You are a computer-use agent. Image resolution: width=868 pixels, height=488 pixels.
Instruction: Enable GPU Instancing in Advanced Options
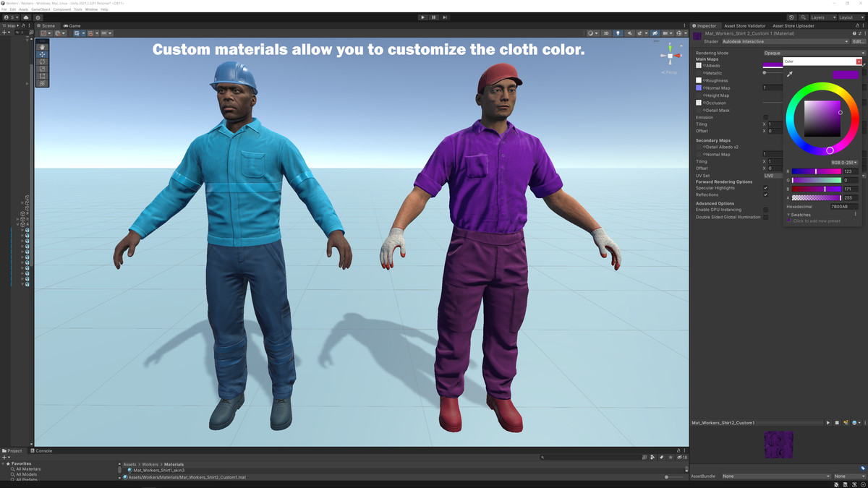[x=766, y=209]
